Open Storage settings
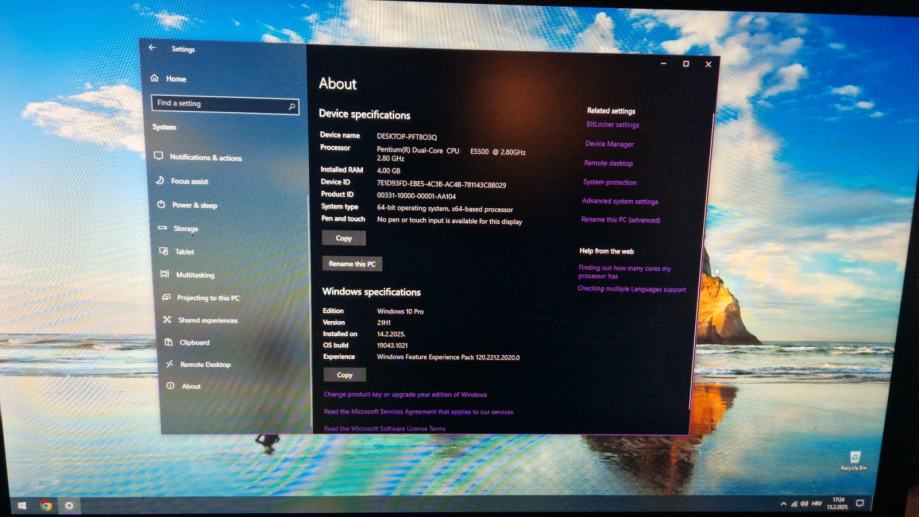Viewport: 919px width, 517px height. (178, 229)
